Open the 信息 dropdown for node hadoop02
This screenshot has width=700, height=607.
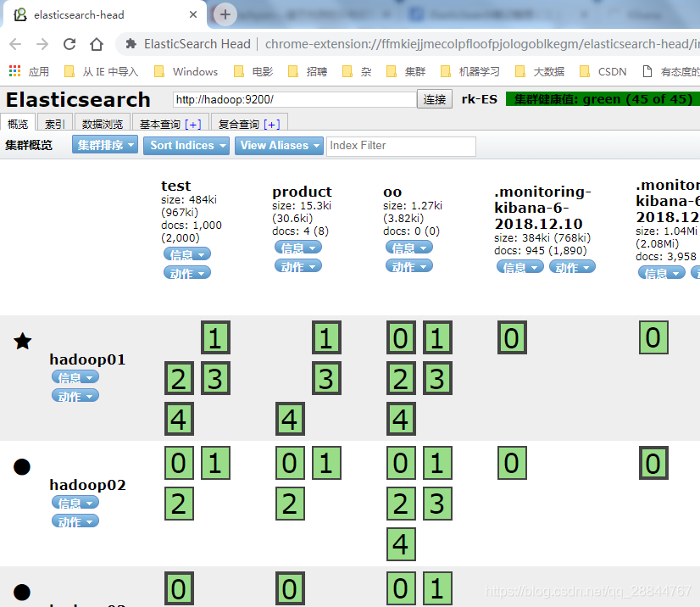tap(75, 503)
